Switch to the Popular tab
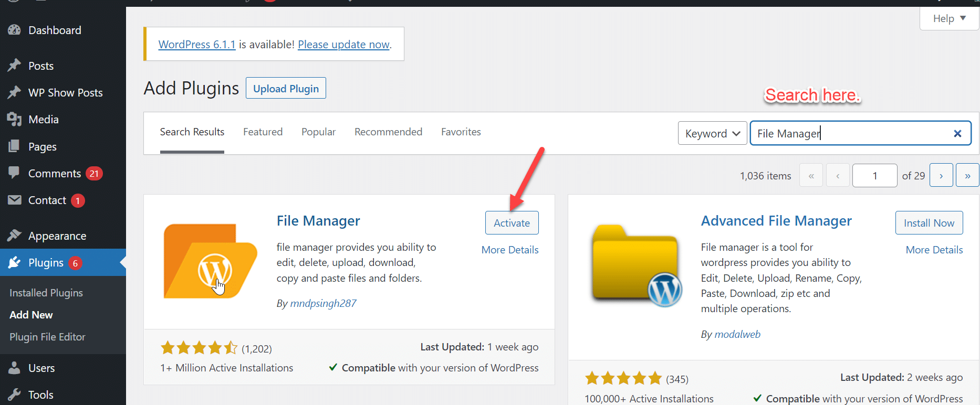 [318, 132]
